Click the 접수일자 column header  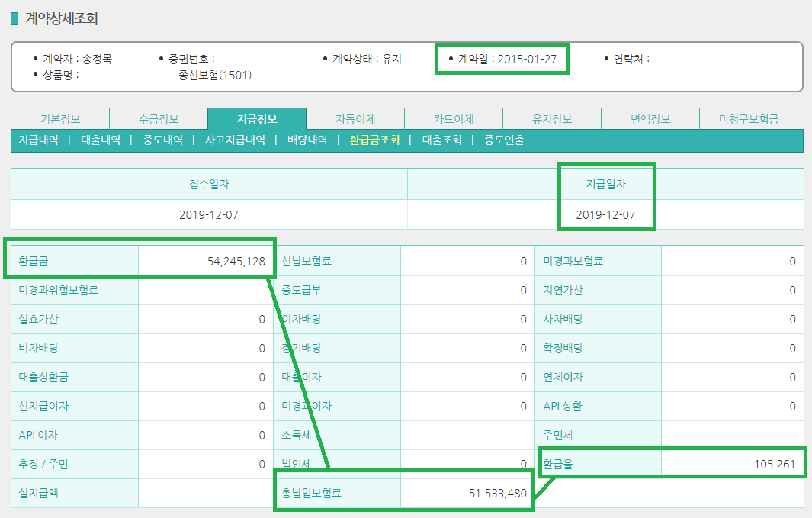[x=209, y=185]
